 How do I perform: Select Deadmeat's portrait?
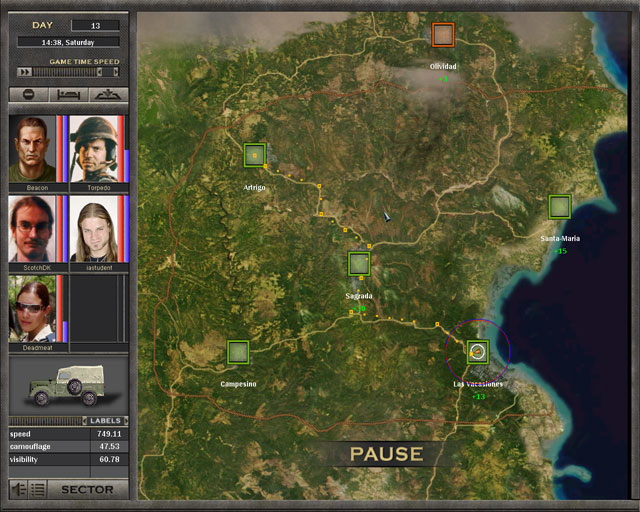click(32, 309)
